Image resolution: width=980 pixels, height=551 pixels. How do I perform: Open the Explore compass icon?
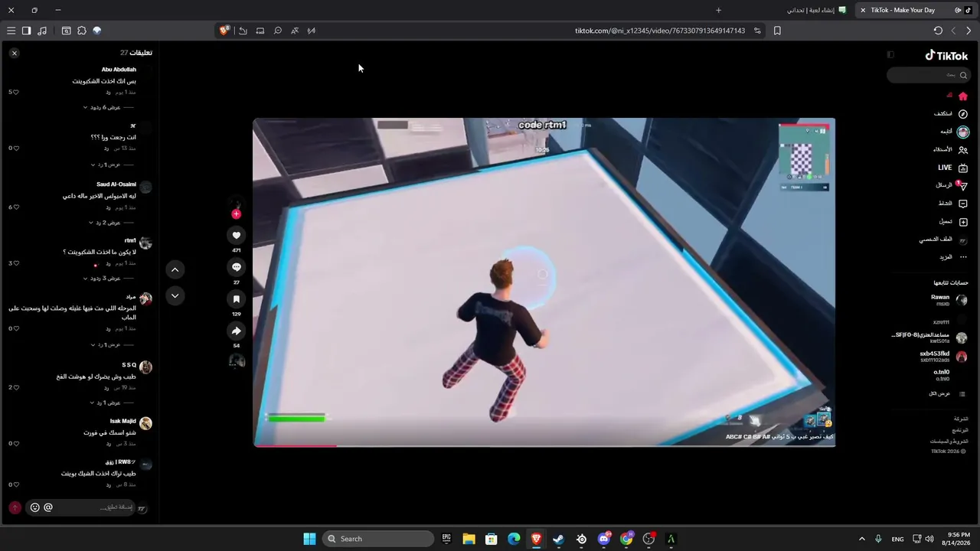(963, 114)
